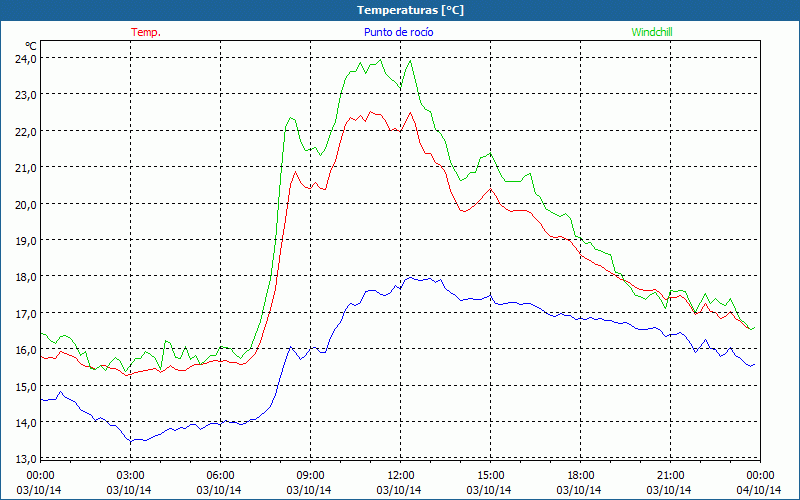Image resolution: width=800 pixels, height=500 pixels.
Task: Select the green 'Windchill' legend label
Action: (652, 32)
